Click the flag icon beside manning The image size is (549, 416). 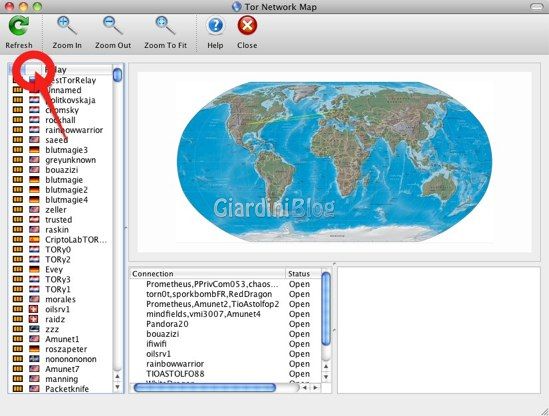[34, 379]
